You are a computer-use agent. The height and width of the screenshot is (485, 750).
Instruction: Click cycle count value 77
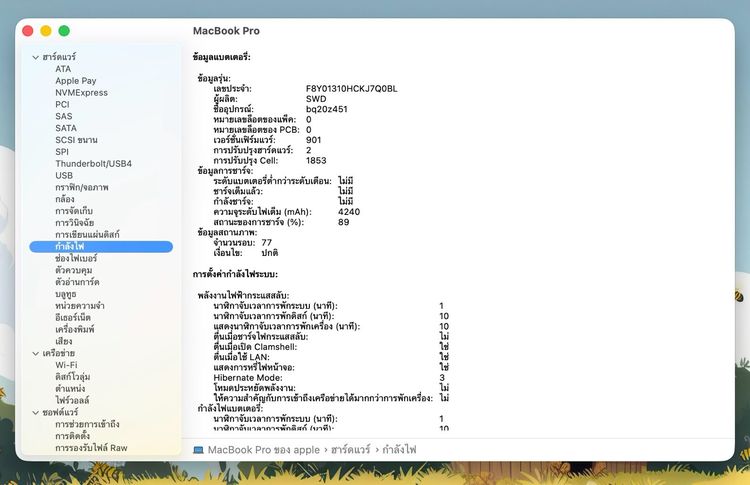click(266, 242)
